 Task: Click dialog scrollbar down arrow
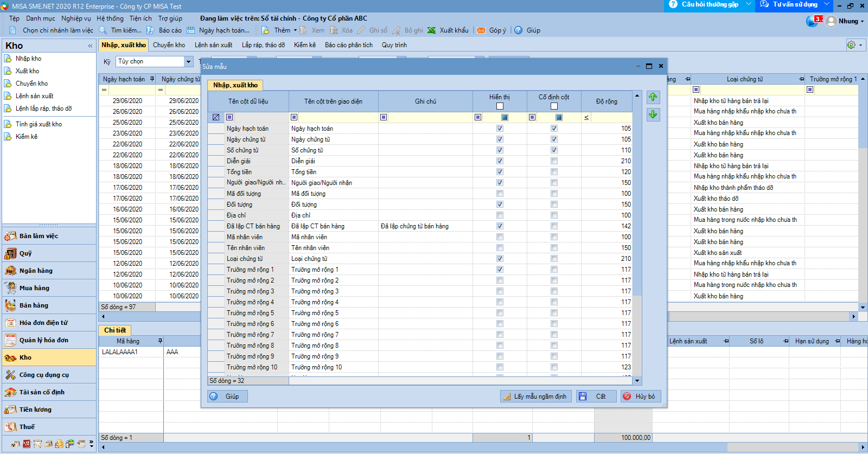click(637, 381)
